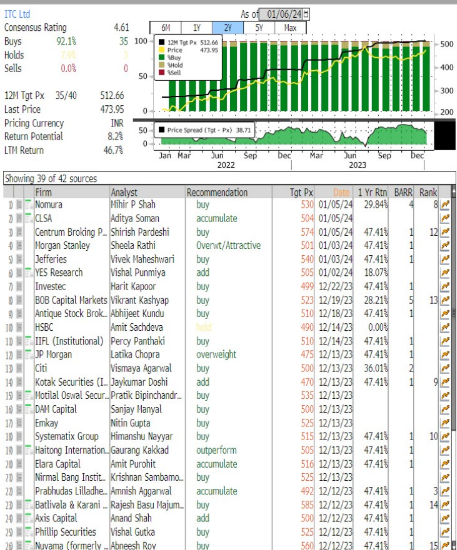Open the As of date picker calendar
Screen dimensions: 457x550
click(x=306, y=14)
